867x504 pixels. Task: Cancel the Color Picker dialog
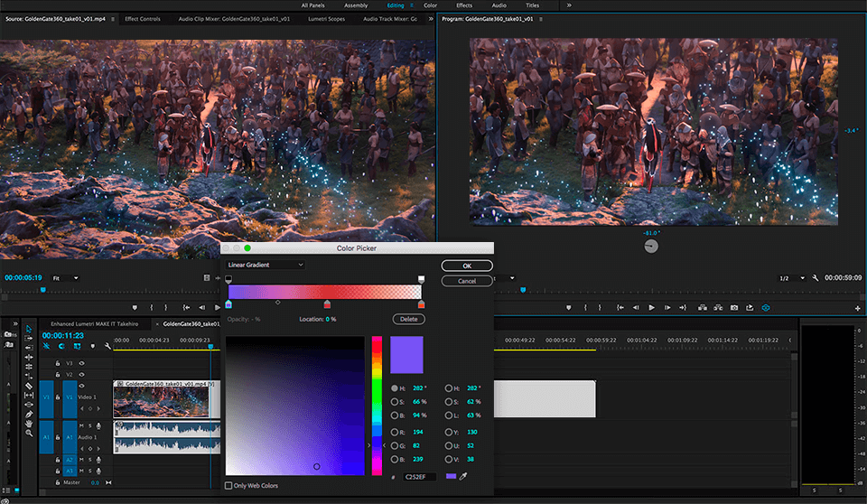coord(467,281)
